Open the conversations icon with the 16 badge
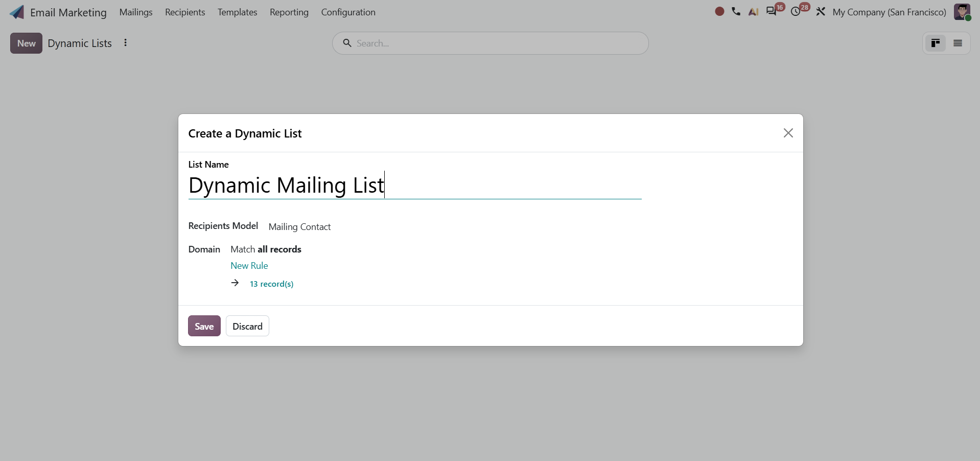Image resolution: width=980 pixels, height=461 pixels. pyautogui.click(x=772, y=12)
